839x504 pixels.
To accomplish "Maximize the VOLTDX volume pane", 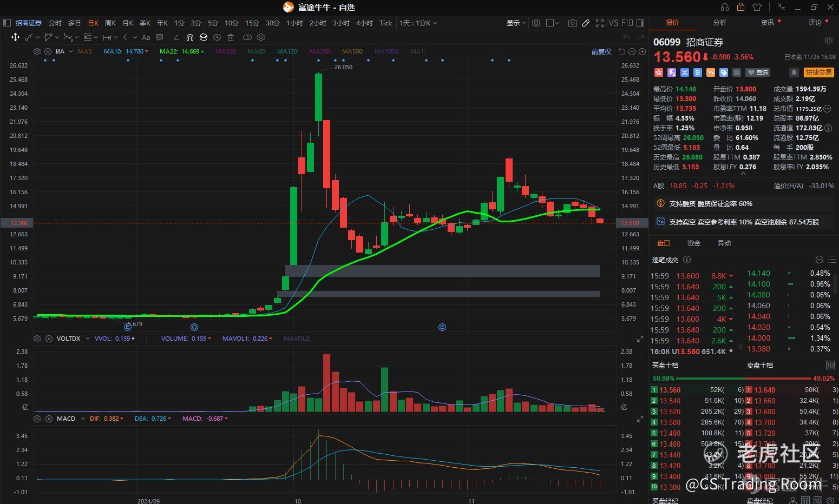I will click(x=640, y=339).
